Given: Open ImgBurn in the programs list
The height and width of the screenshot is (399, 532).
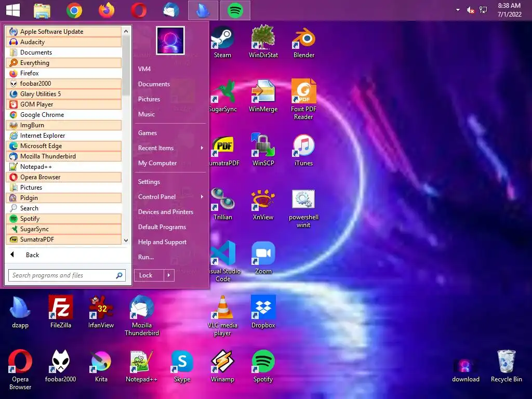Looking at the screenshot, I should pos(64,125).
